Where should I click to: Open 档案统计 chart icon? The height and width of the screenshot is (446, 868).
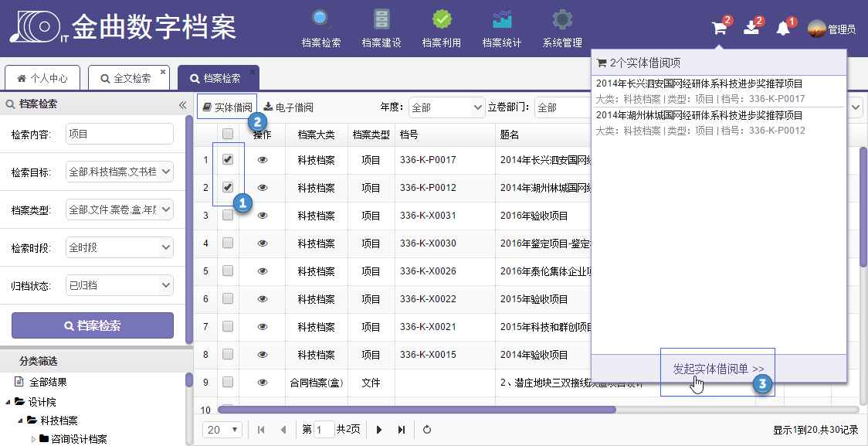coord(502,19)
